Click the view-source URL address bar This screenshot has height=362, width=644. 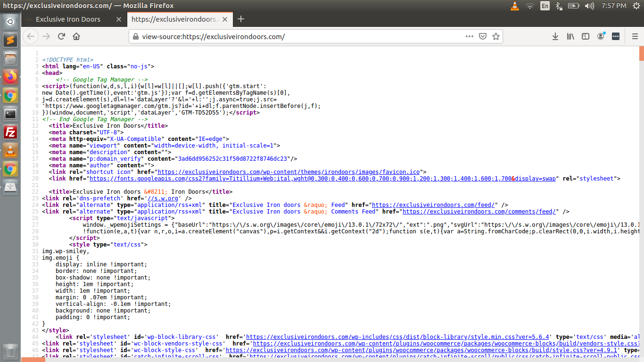tap(297, 36)
